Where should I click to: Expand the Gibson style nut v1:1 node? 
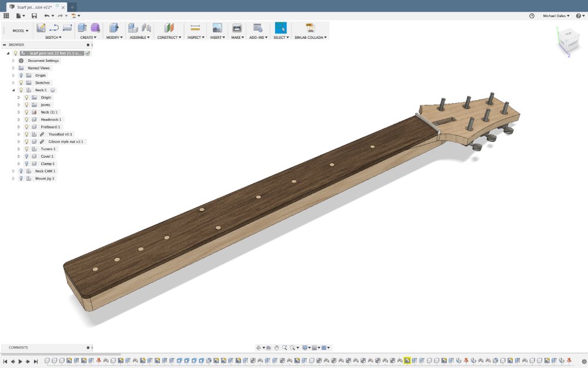tap(19, 141)
